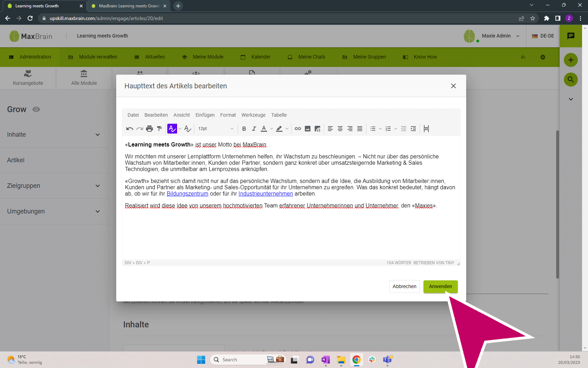Open Module verwalten tab
Image resolution: width=588 pixels, height=368 pixels.
[x=93, y=57]
